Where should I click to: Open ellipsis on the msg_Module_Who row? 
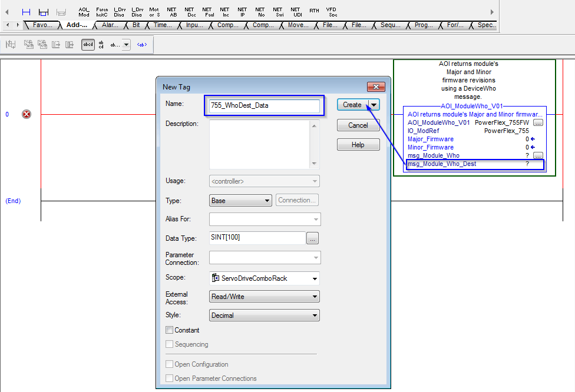coord(538,156)
